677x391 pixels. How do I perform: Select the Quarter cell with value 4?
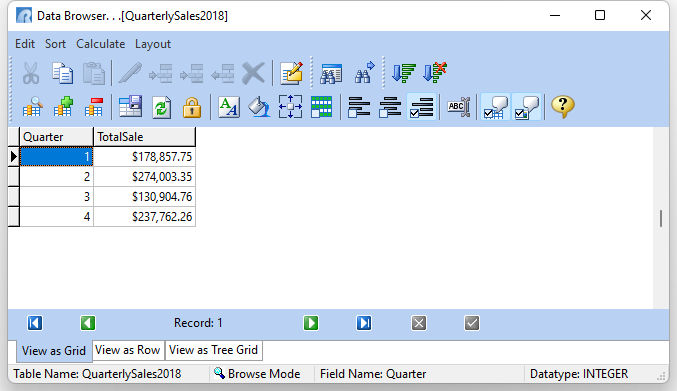click(57, 216)
